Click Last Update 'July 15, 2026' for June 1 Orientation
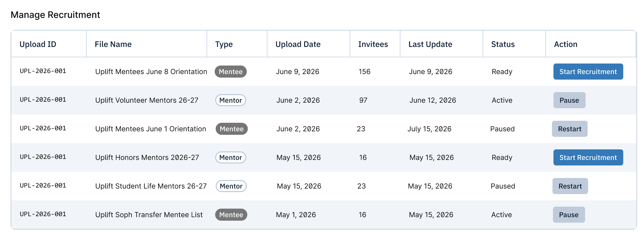This screenshot has width=644, height=237. click(429, 129)
